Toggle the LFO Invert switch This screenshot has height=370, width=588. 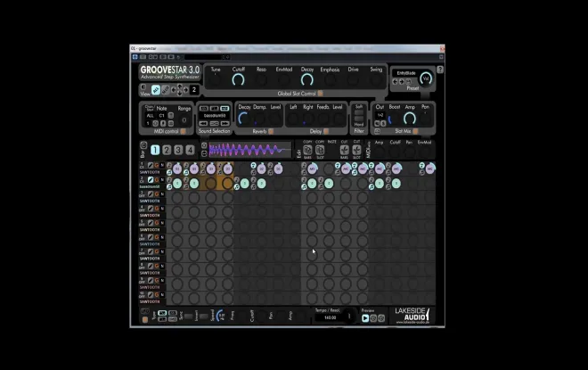(204, 317)
